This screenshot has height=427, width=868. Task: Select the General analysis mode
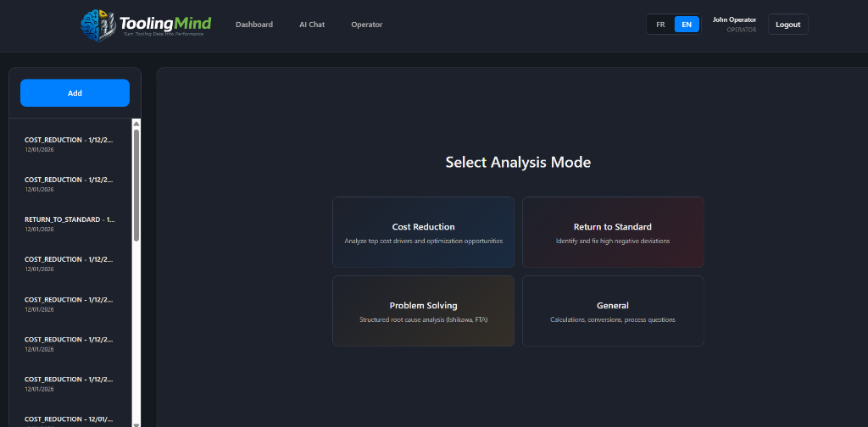pos(612,311)
